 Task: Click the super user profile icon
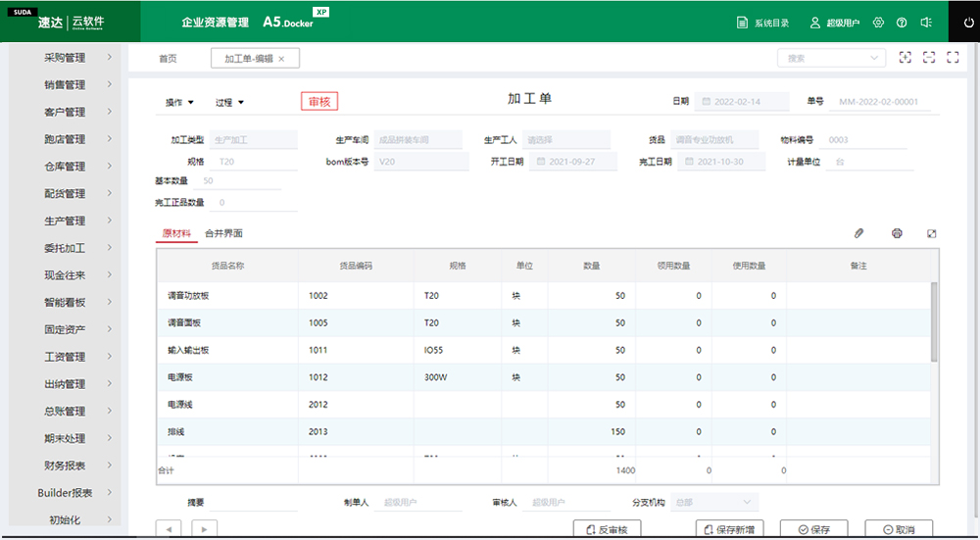tap(815, 23)
